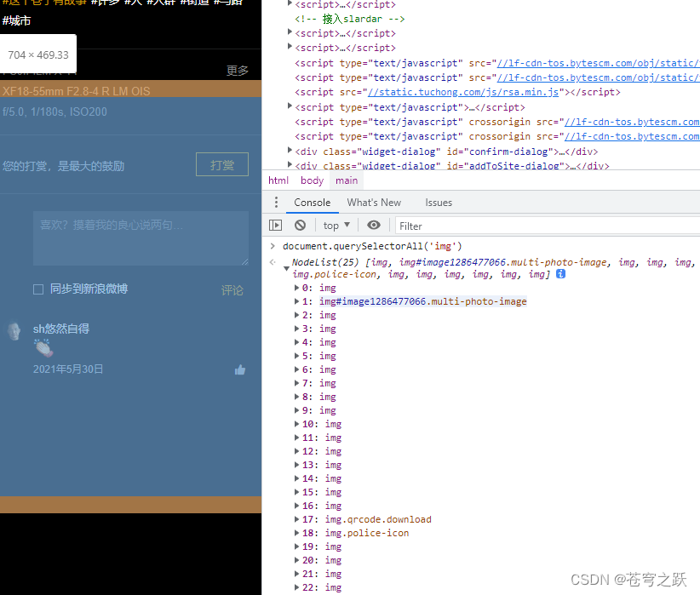
Task: Click the 2021年5月30日 comment date
Action: coord(68,369)
